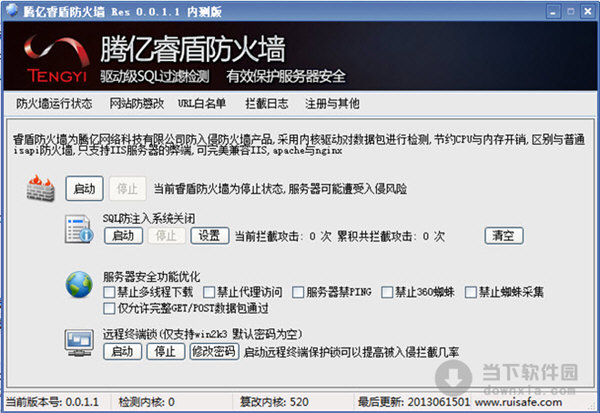The width and height of the screenshot is (600, 413).
Task: Click 最后更新: 2013061501 status text
Action: pyautogui.click(x=413, y=402)
